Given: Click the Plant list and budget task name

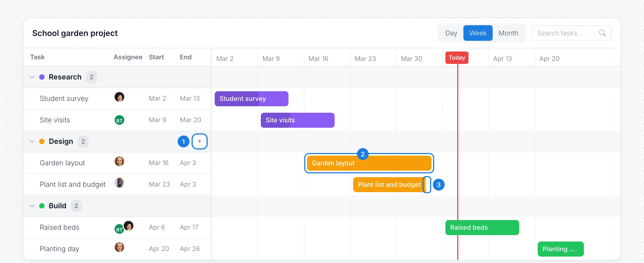Looking at the screenshot, I should (73, 184).
